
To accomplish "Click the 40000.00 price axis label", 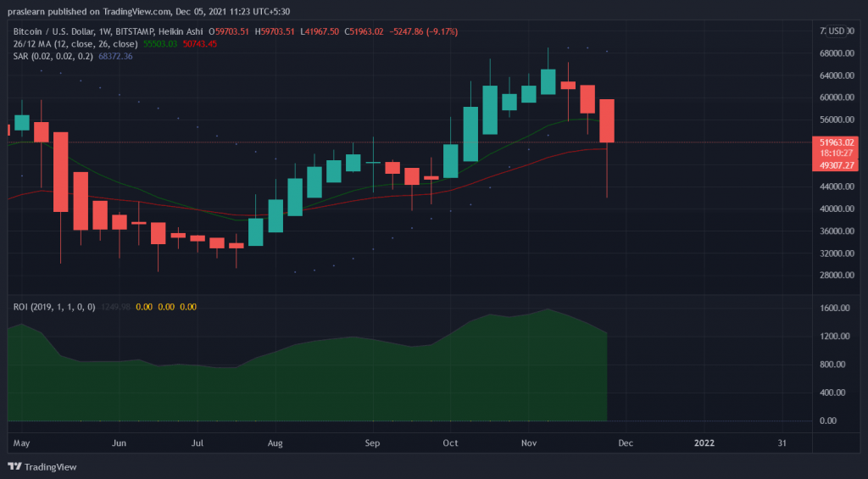I will (835, 209).
